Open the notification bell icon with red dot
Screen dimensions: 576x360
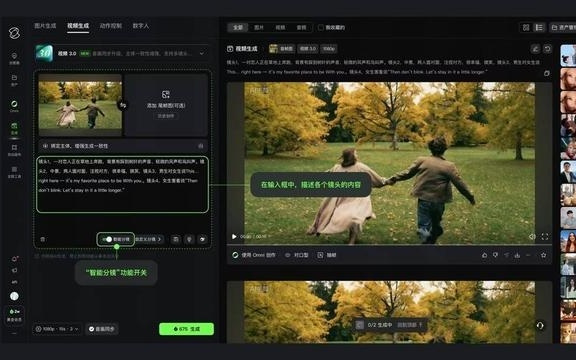click(14, 259)
